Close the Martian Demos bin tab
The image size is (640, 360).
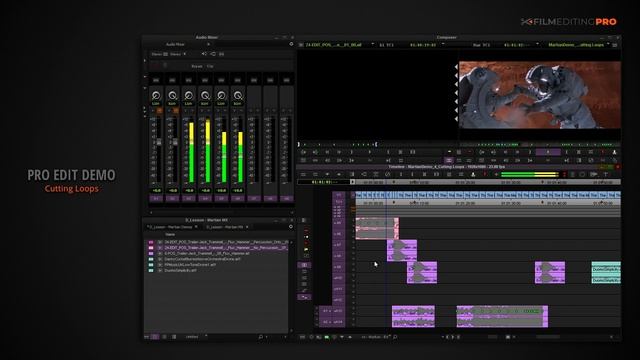(x=196, y=227)
